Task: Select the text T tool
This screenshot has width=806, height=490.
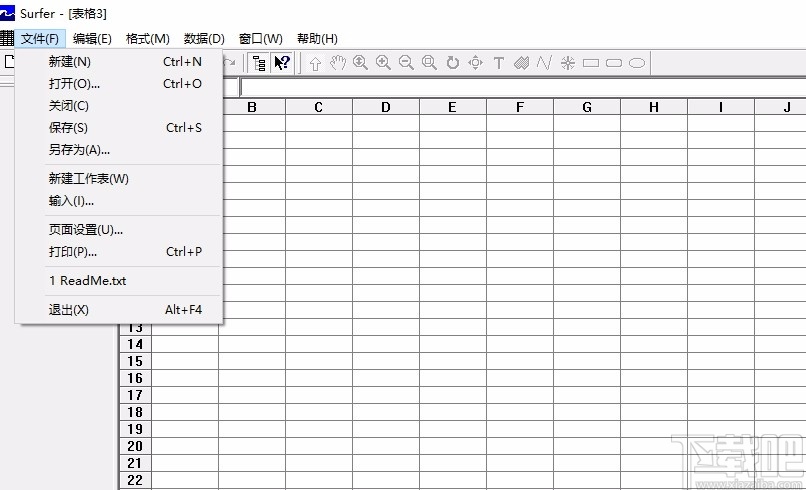Action: 499,63
